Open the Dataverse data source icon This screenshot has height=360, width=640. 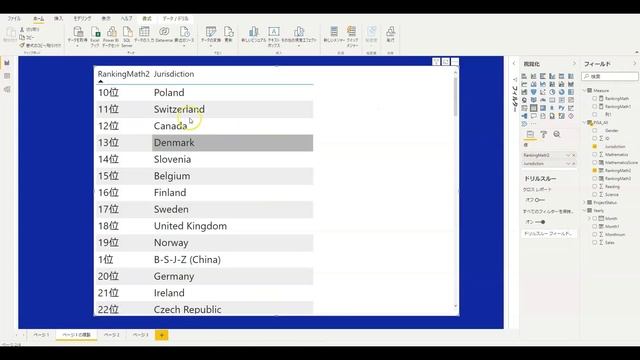(x=164, y=32)
